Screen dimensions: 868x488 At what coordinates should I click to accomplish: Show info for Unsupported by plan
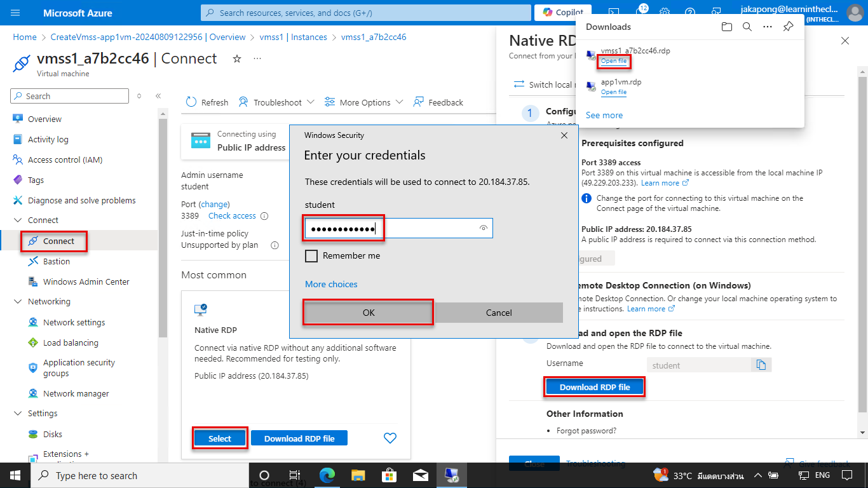[275, 245]
